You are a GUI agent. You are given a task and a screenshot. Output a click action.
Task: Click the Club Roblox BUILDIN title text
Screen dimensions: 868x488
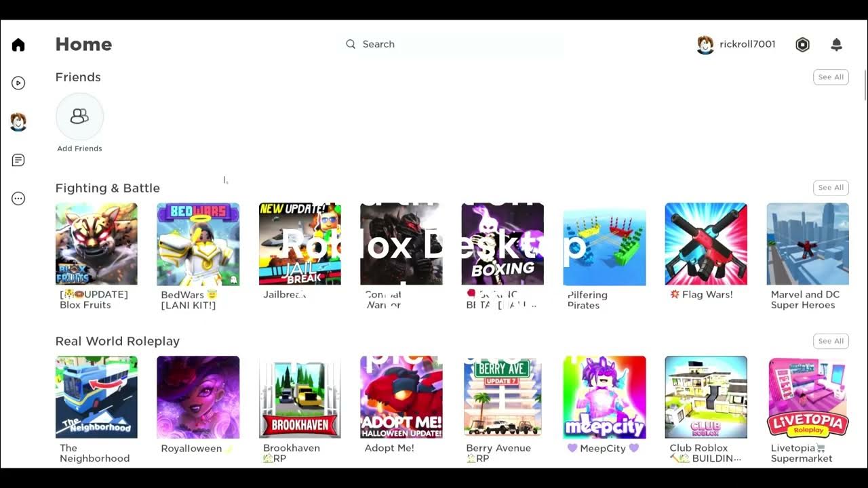[705, 453]
